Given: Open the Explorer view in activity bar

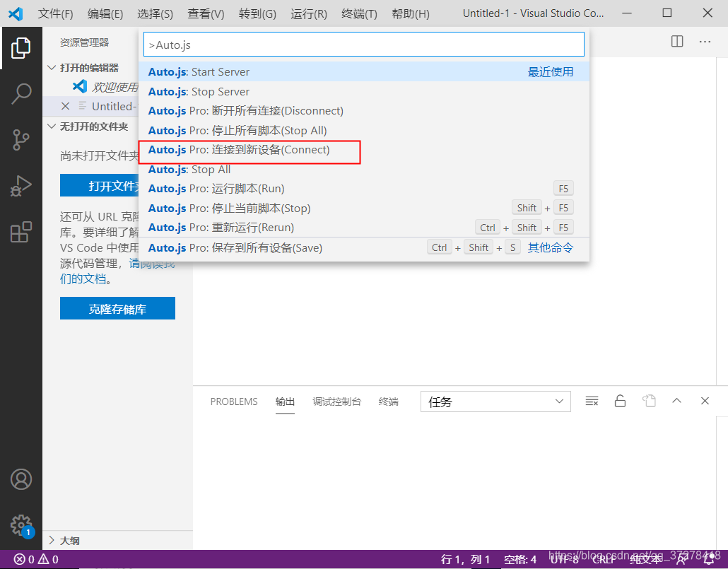Looking at the screenshot, I should 21,48.
